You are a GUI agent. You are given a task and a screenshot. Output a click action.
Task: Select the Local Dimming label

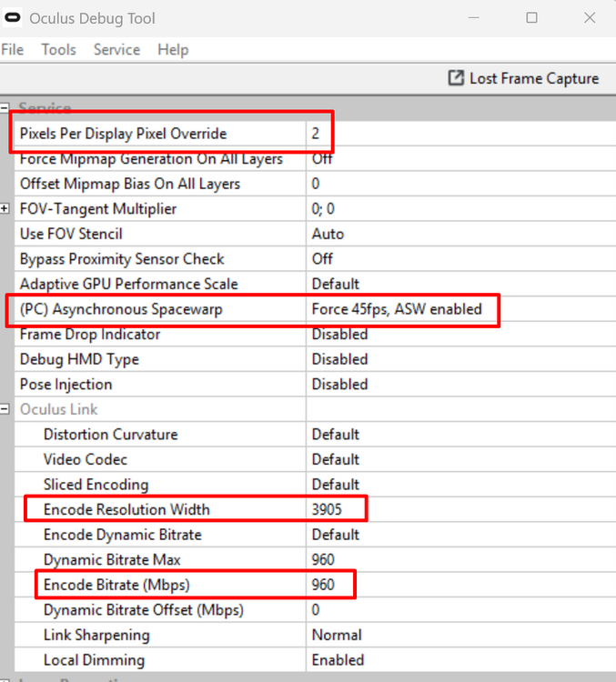coord(94,660)
